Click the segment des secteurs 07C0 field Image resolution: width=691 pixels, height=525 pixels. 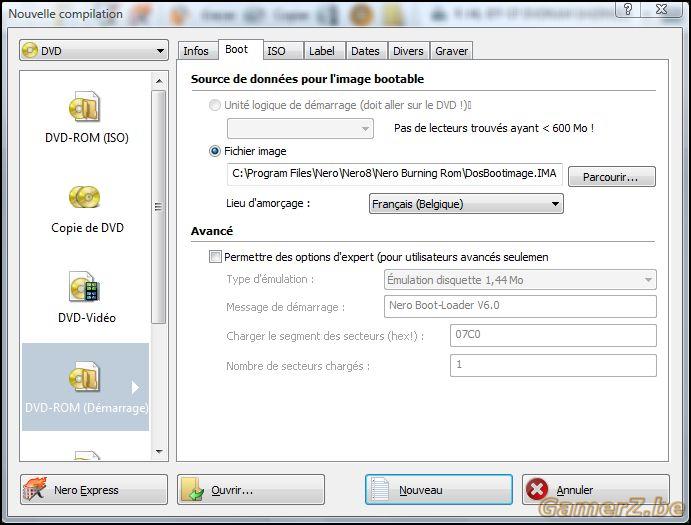[553, 335]
